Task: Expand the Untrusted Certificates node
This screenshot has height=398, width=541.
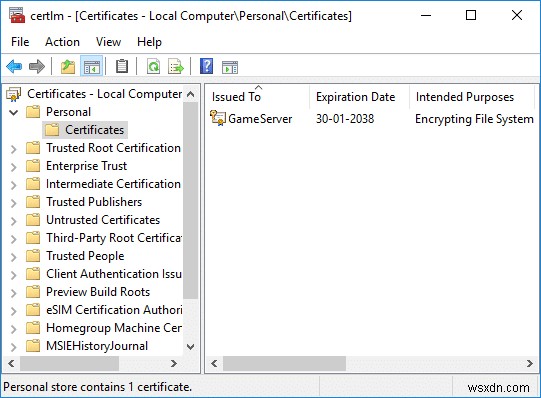Action: point(14,221)
